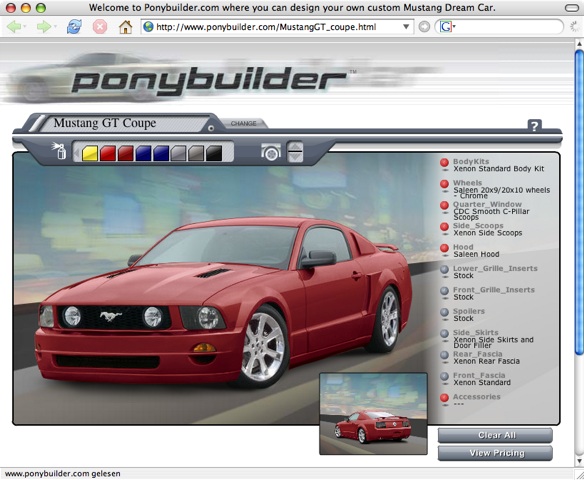584x480 pixels.
Task: Click the yellow minimize window button
Action: [x=26, y=8]
